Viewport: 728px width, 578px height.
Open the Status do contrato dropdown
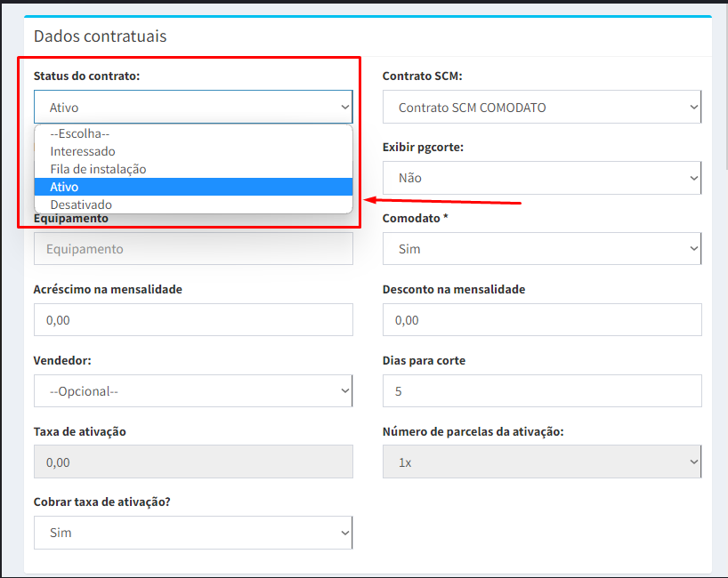coord(193,107)
